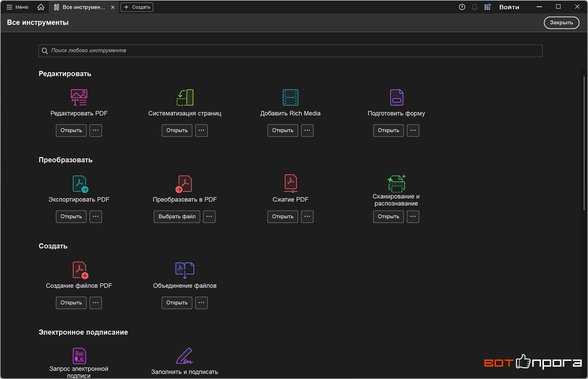
Task: Open more options for Систематизация страниц
Action: 201,130
